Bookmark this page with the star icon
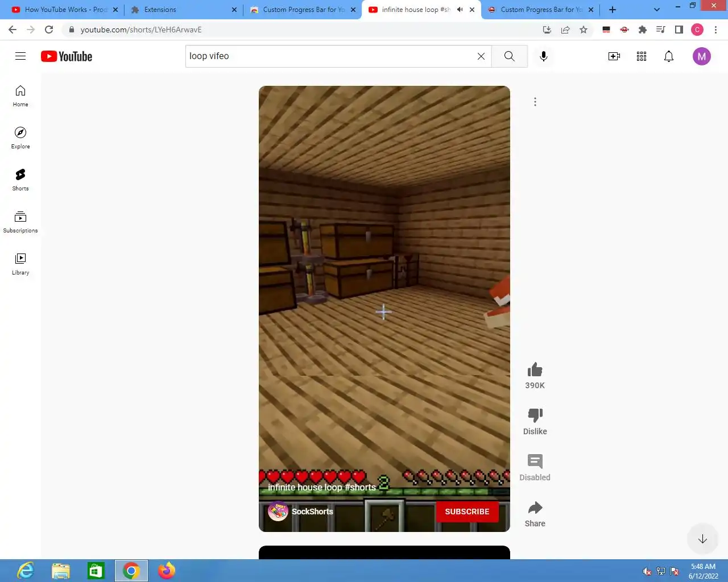Viewport: 728px width, 582px height. [x=584, y=30]
